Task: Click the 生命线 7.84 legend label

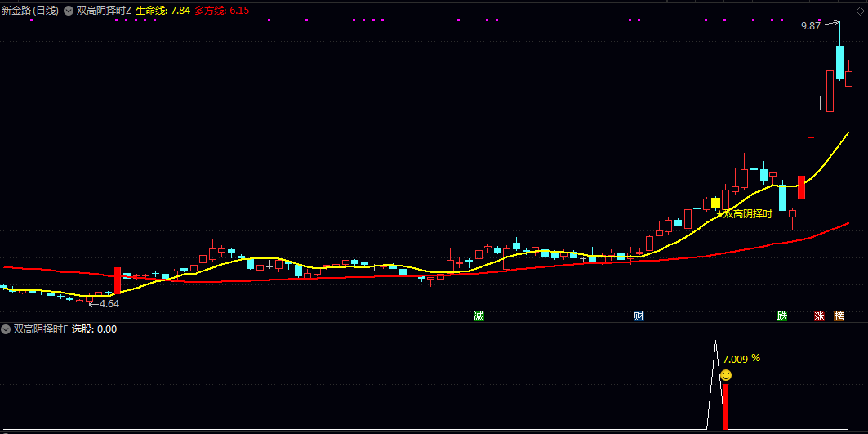Action: (x=162, y=11)
